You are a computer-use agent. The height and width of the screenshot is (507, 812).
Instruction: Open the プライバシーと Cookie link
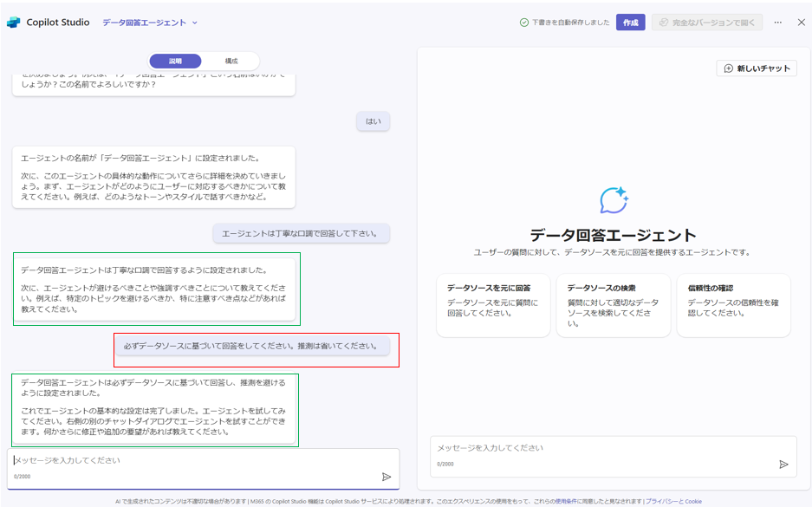[x=673, y=501]
